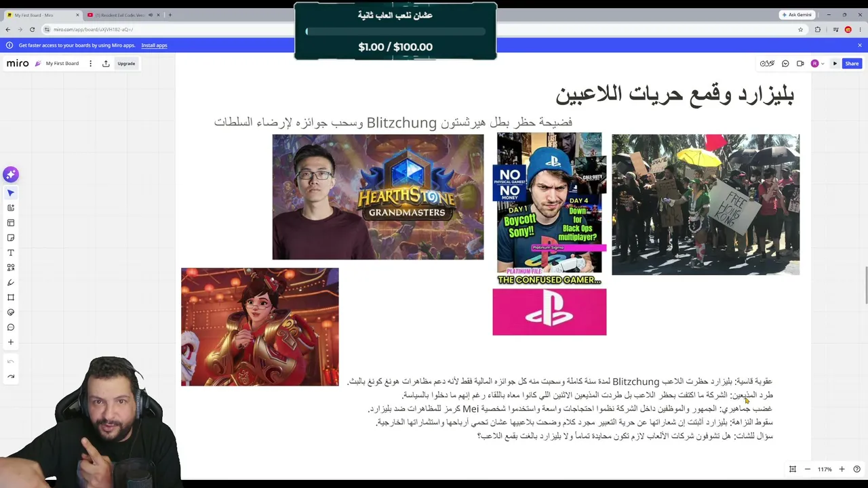
Task: Open more tools with the plus icon
Action: (x=10, y=342)
